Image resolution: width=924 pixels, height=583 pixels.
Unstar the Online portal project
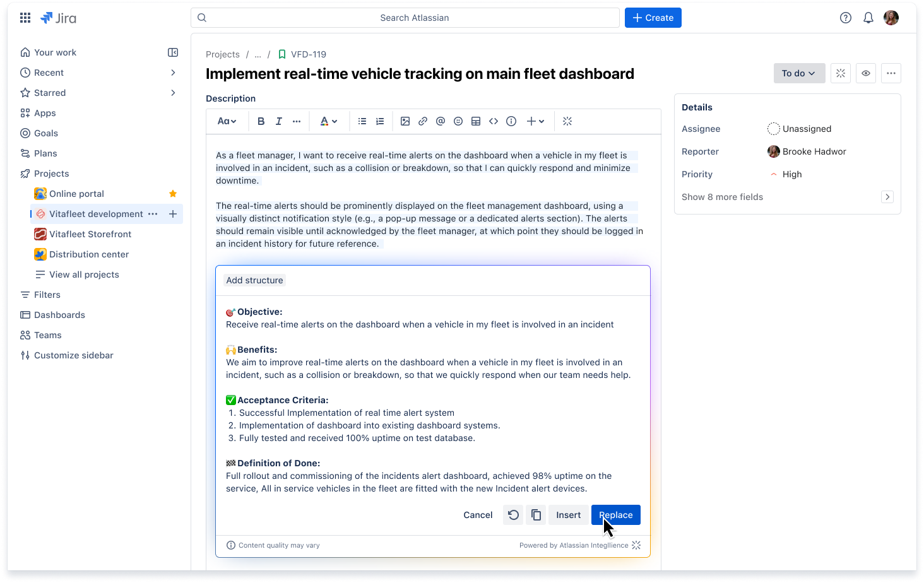click(173, 194)
